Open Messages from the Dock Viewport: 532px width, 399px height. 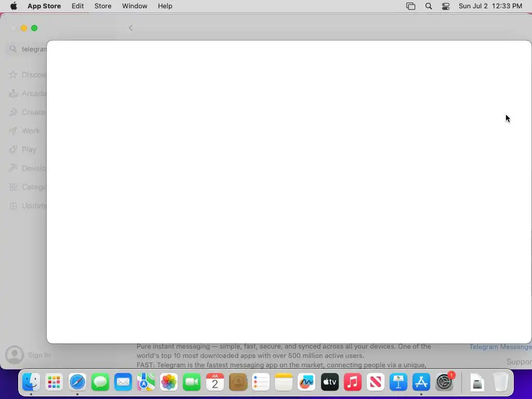(100, 382)
